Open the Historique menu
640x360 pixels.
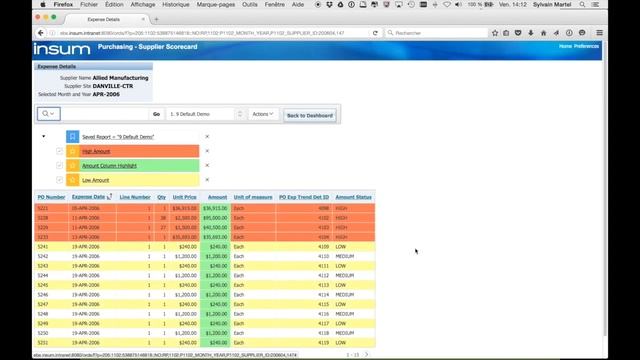pyautogui.click(x=176, y=4)
